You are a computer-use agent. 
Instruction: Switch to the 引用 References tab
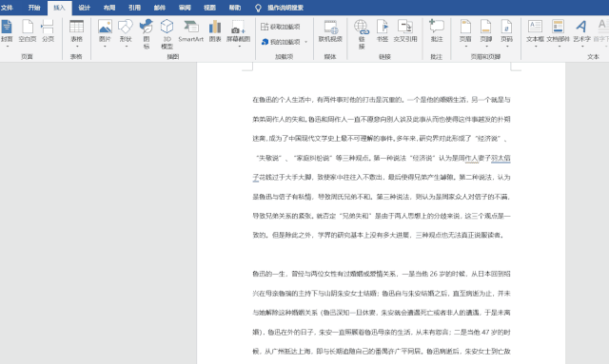(134, 8)
